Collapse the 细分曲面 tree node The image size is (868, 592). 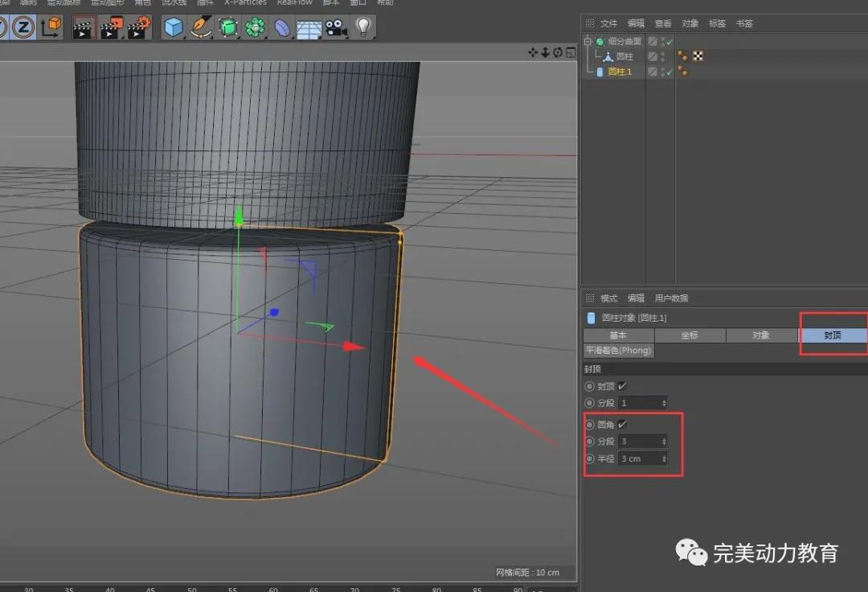588,41
